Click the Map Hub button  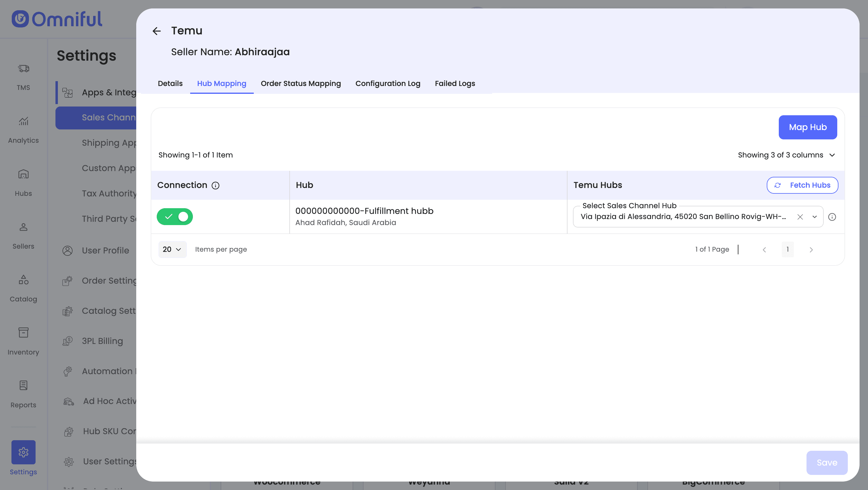(x=807, y=127)
